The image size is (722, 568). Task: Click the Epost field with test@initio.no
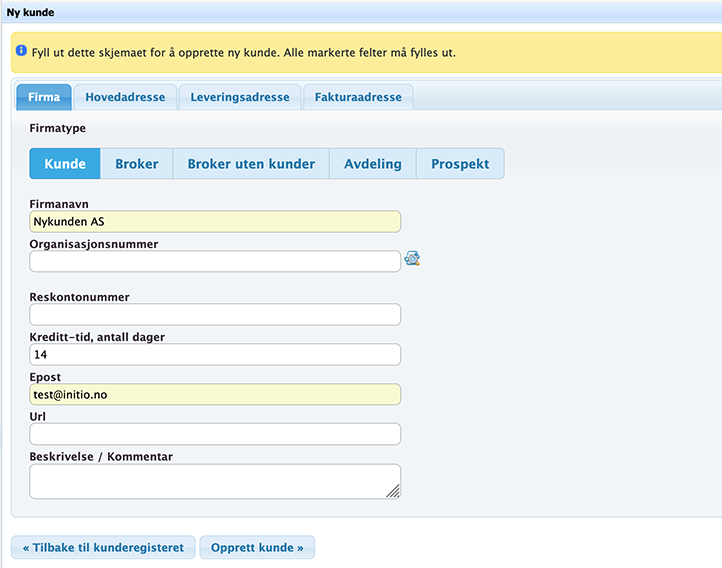215,395
